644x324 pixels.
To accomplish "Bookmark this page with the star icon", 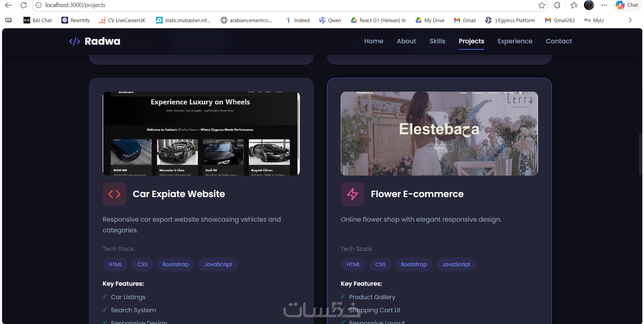I will point(542,5).
